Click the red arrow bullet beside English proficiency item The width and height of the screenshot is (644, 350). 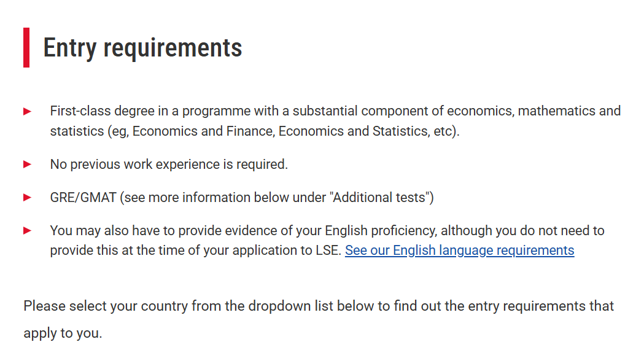pyautogui.click(x=28, y=230)
